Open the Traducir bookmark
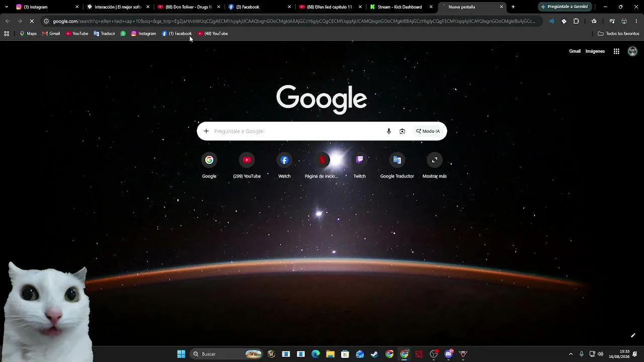 [104, 34]
